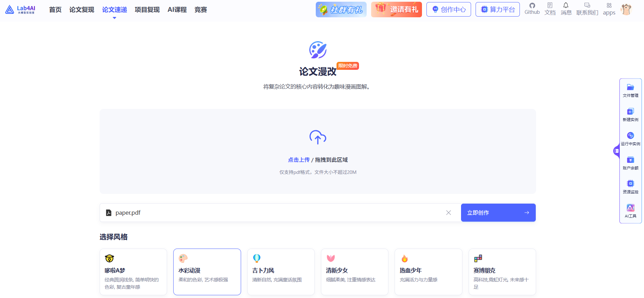Screen dimensions: 644x298
Task: Click the Lab4AI logo
Action: click(20, 9)
